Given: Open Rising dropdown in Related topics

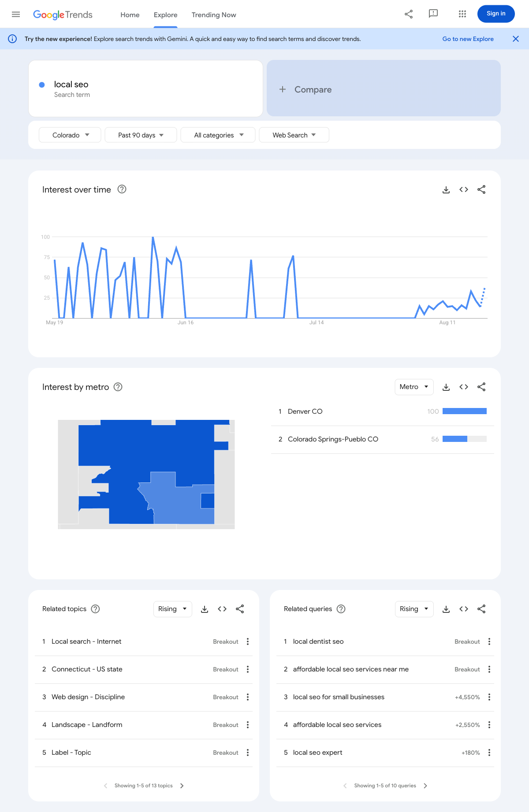Looking at the screenshot, I should 173,609.
